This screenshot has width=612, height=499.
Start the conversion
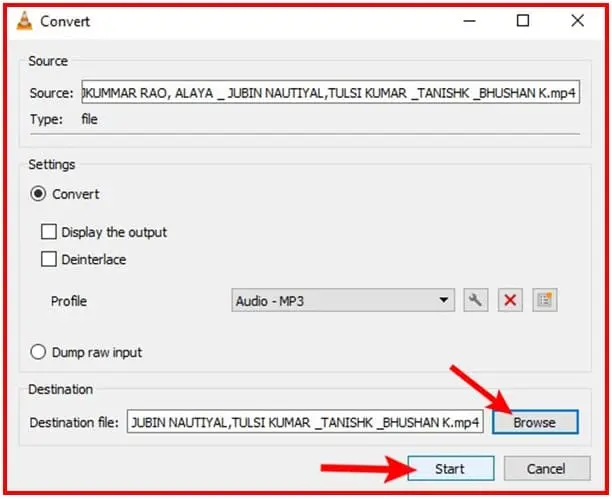point(451,469)
